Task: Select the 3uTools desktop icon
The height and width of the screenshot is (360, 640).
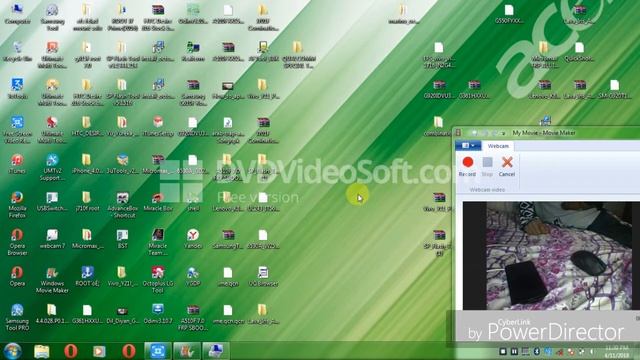Action: click(122, 164)
